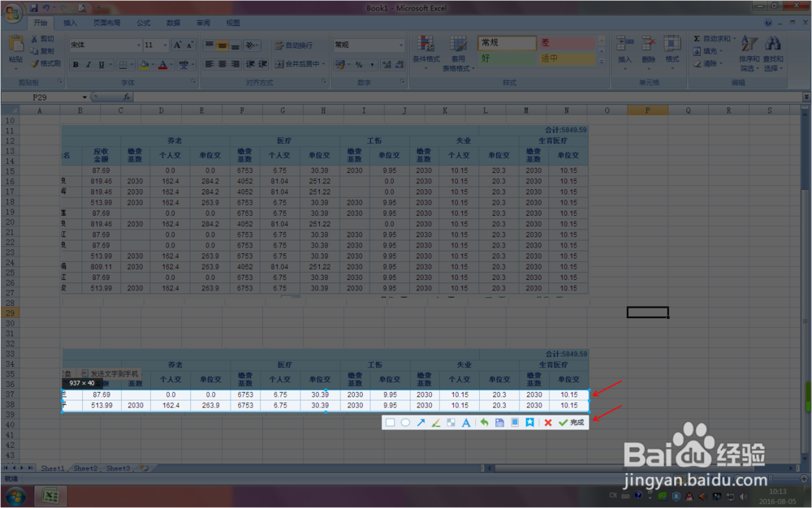Align text left
The height and width of the screenshot is (508, 812).
209,64
